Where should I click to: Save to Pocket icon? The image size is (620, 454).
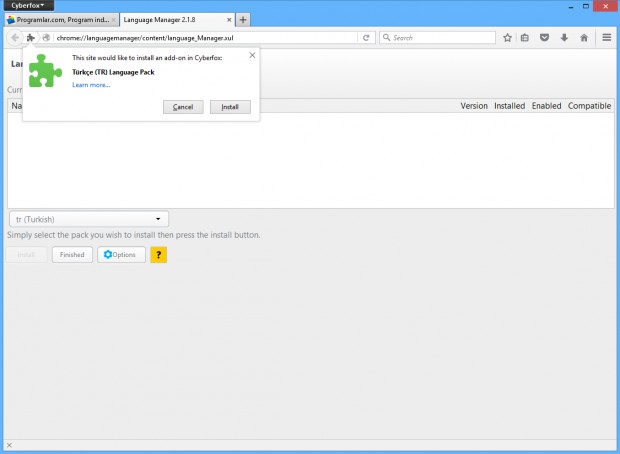[x=544, y=38]
